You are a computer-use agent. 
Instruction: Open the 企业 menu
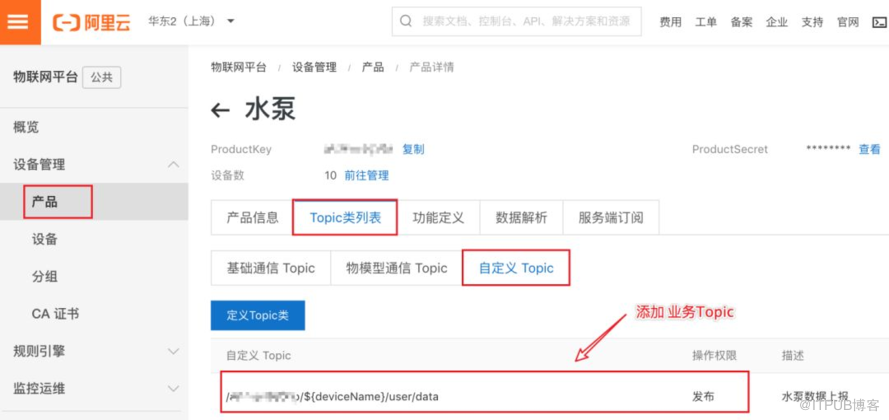click(777, 22)
